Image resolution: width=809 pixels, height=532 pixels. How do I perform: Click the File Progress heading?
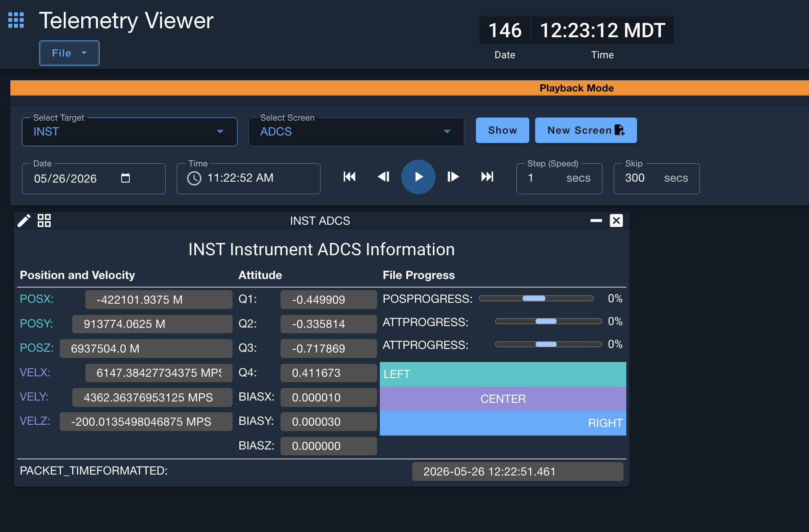(x=418, y=275)
